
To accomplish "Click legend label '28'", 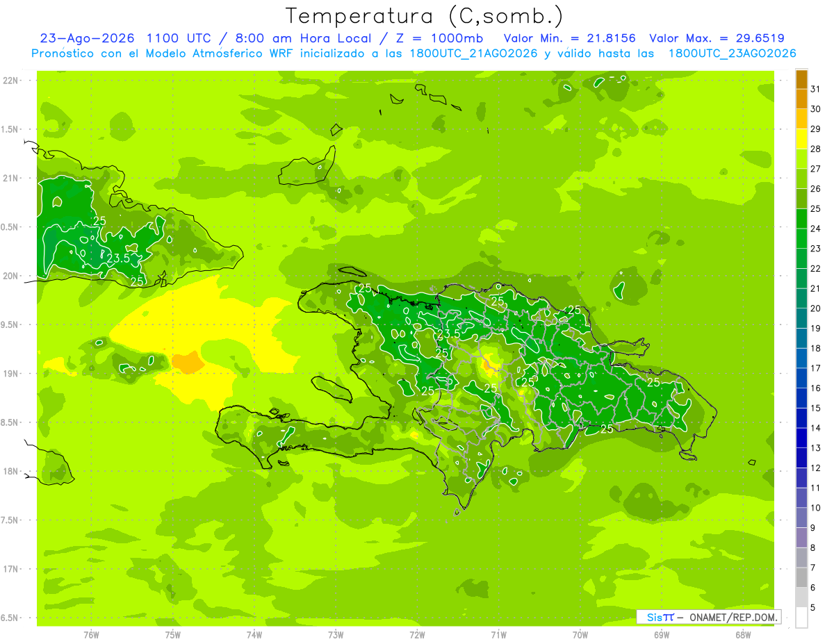I will [x=816, y=149].
